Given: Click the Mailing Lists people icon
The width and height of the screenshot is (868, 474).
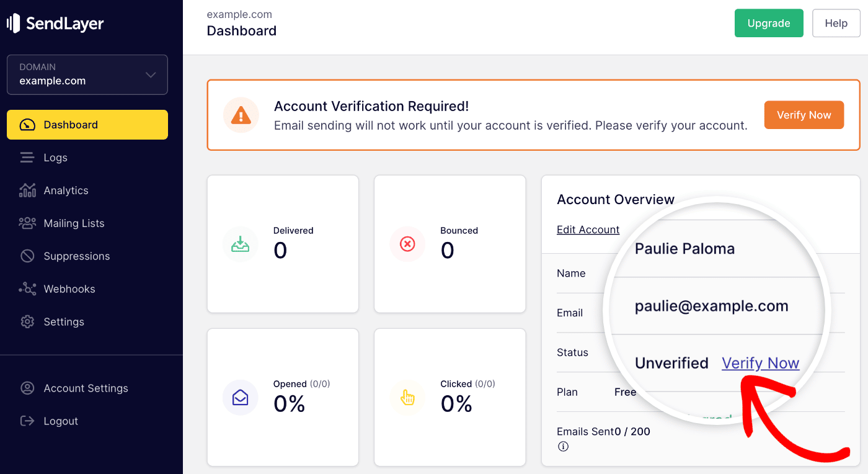Looking at the screenshot, I should pyautogui.click(x=27, y=223).
